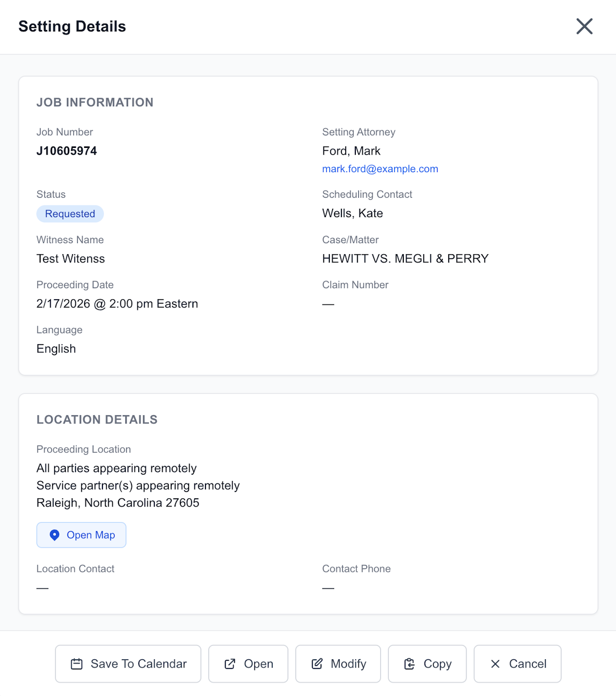Click the X icon on Cancel button
616x696 pixels.
coord(495,664)
